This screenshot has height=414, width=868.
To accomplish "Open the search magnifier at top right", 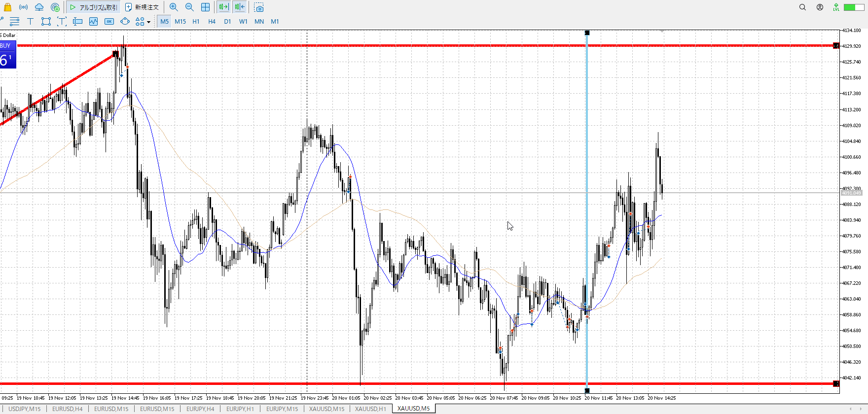I will [x=802, y=7].
